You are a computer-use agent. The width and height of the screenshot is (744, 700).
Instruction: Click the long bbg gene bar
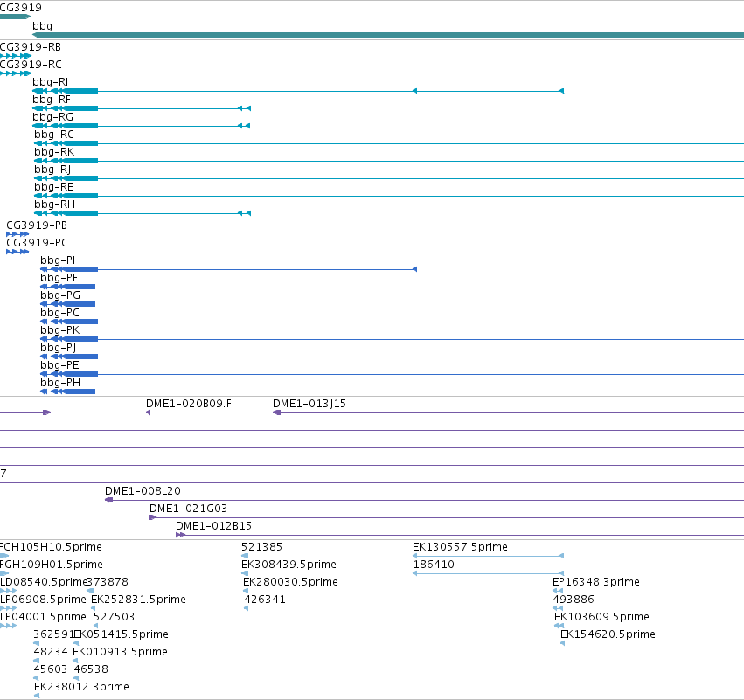[x=387, y=35]
